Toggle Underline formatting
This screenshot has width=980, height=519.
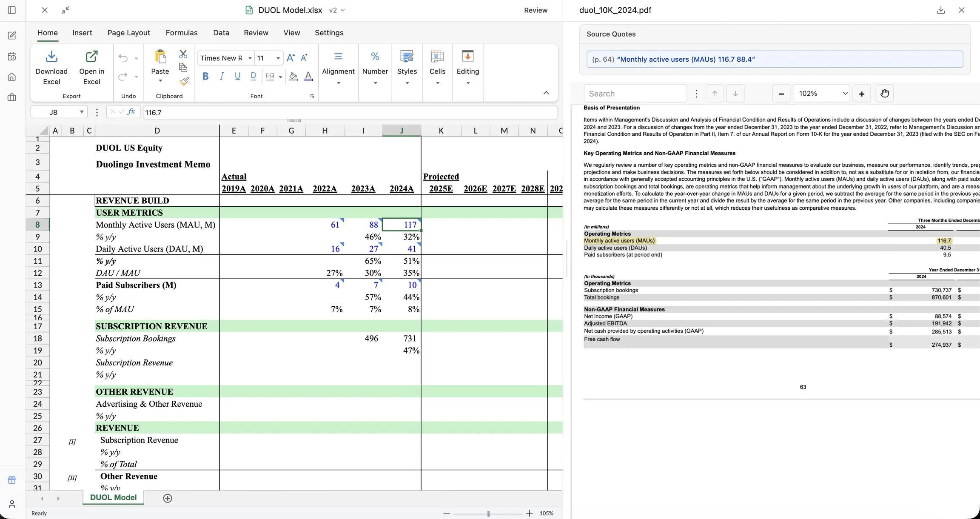(237, 76)
